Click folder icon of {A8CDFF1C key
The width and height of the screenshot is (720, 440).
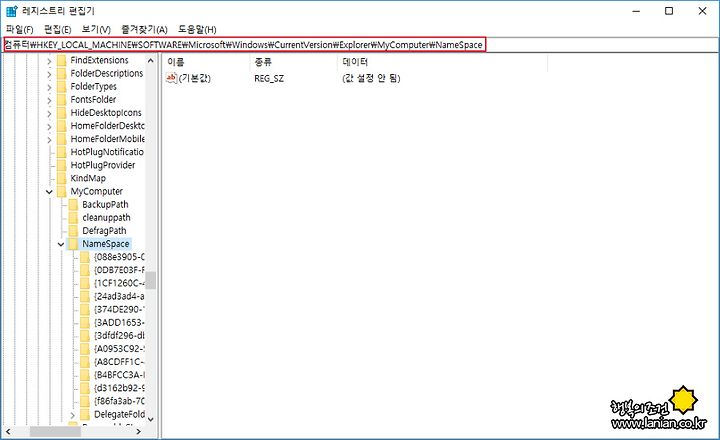point(85,361)
